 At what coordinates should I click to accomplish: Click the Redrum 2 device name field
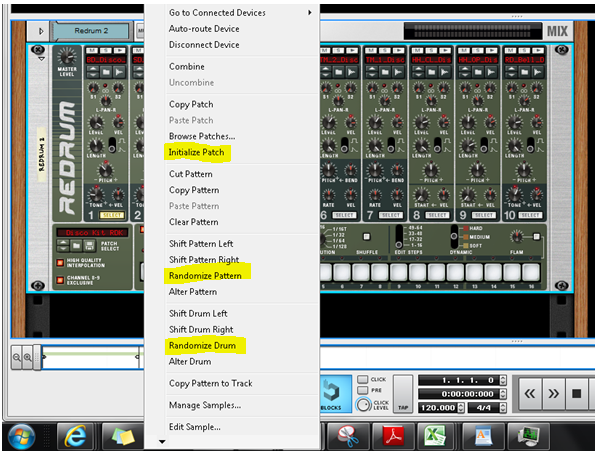[x=91, y=31]
